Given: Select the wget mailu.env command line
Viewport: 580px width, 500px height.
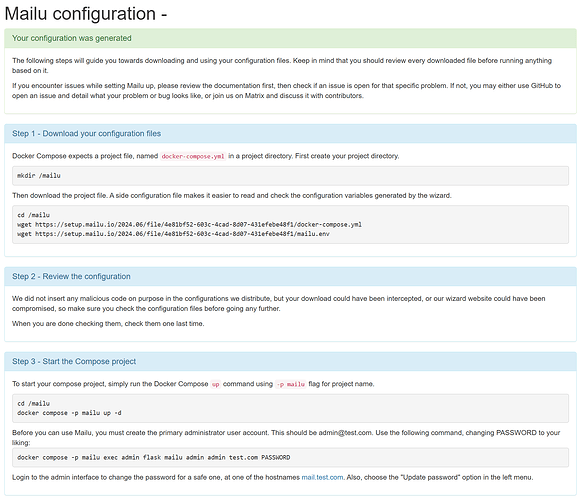Looking at the screenshot, I should pos(173,234).
